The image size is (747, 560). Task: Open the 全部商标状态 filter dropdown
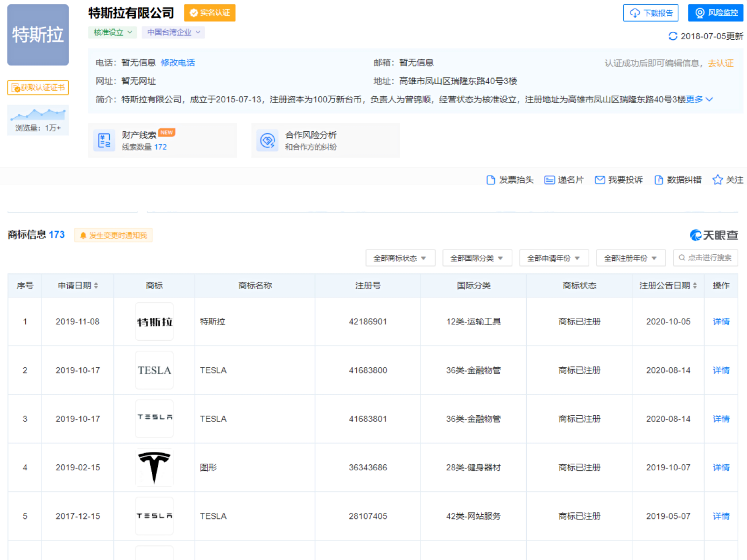(400, 258)
